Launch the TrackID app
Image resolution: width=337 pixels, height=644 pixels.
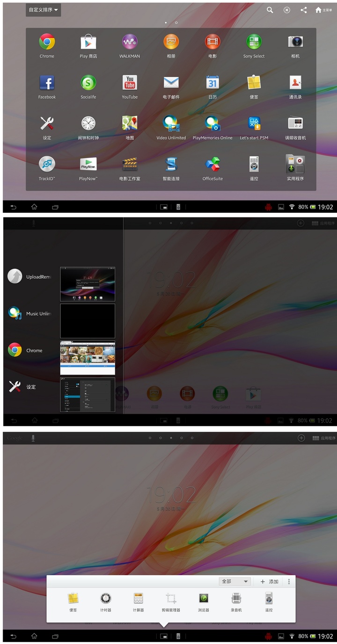click(x=47, y=168)
